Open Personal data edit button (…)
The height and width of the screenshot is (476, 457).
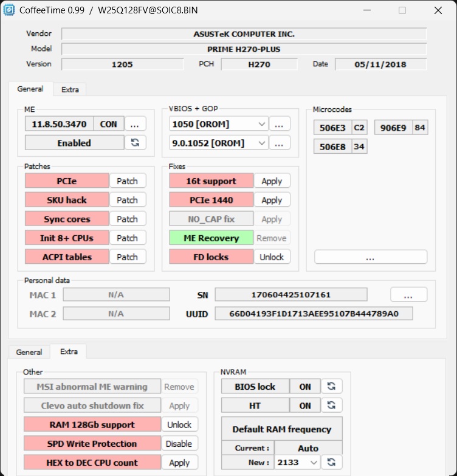[x=408, y=295]
